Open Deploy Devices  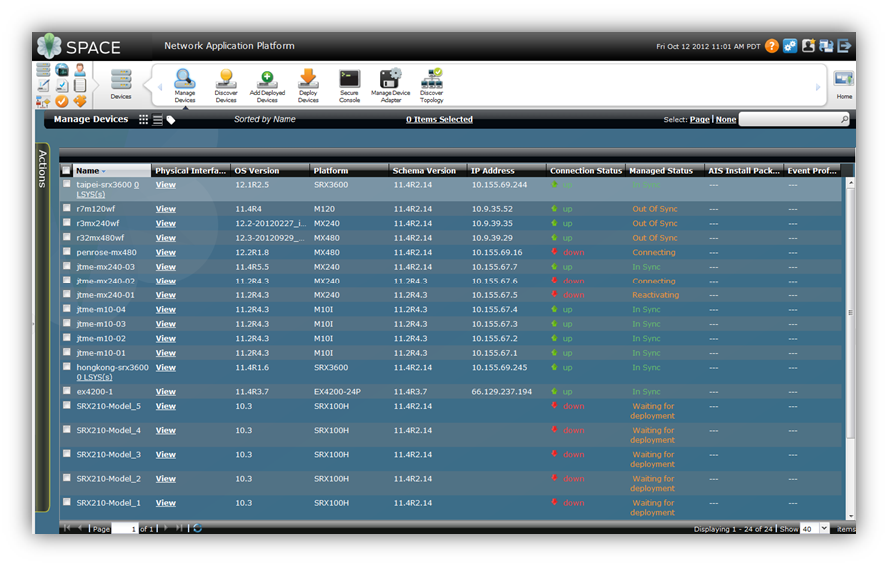click(x=308, y=86)
